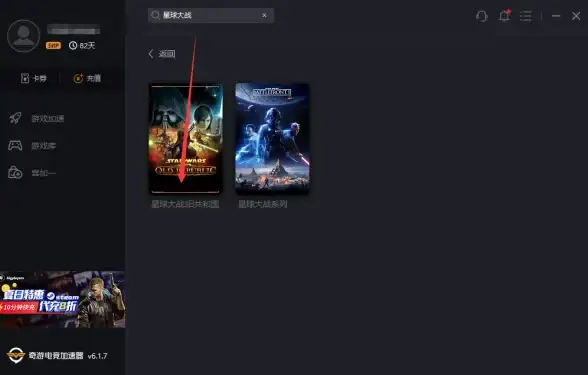588x375 pixels.
Task: Select the Battlefront II game cover
Action: [272, 138]
